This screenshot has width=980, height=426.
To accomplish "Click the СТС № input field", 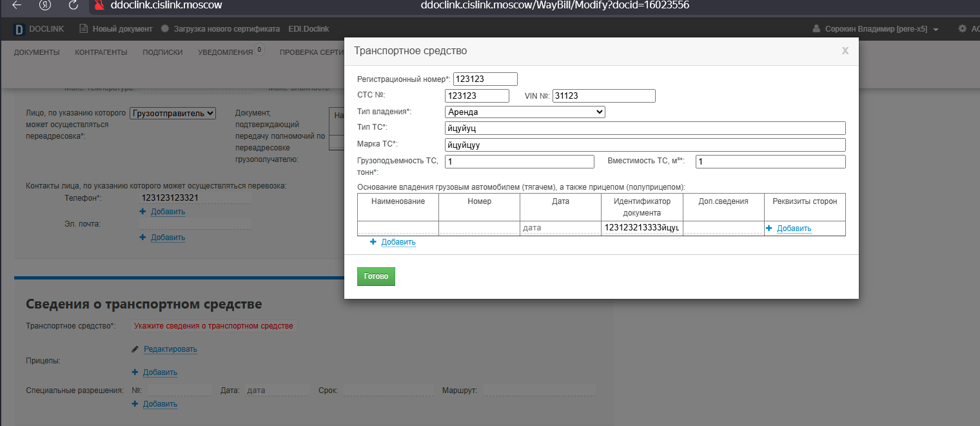I will [477, 96].
